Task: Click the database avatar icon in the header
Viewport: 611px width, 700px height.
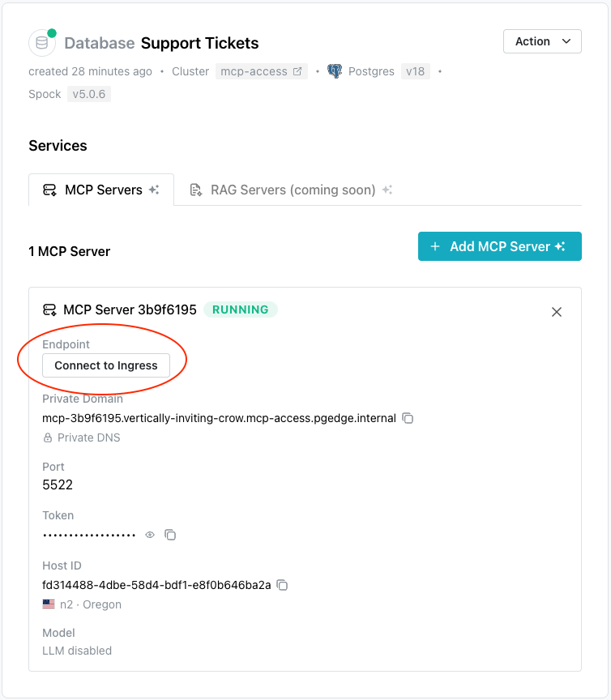Action: 41,42
